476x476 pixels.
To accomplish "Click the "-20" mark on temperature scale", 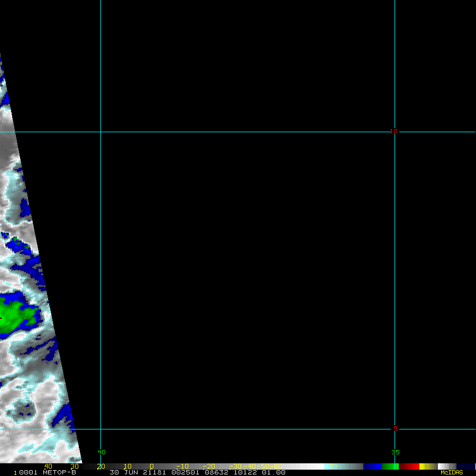I will (x=209, y=466).
